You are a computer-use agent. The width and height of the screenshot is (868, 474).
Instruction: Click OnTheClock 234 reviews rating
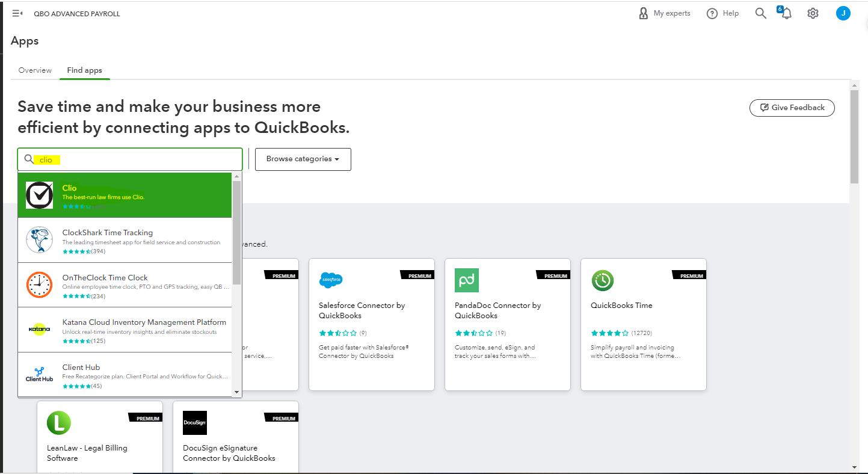pos(84,296)
